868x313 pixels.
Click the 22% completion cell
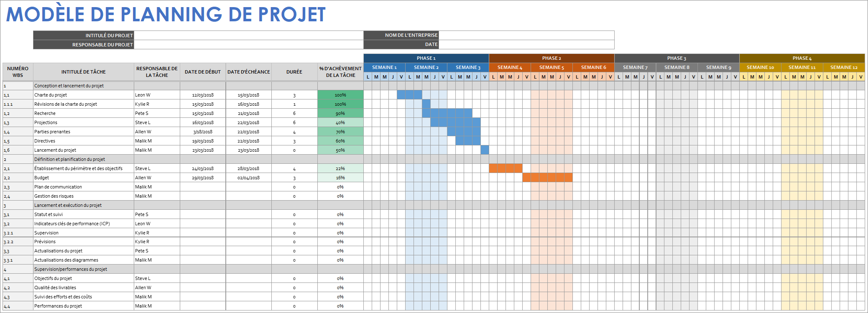tap(340, 168)
